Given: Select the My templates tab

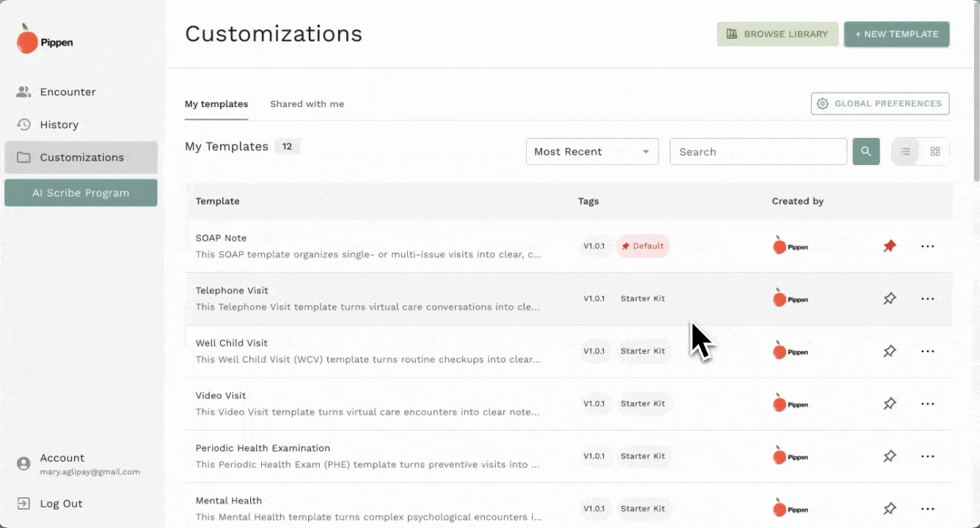Looking at the screenshot, I should pyautogui.click(x=216, y=104).
